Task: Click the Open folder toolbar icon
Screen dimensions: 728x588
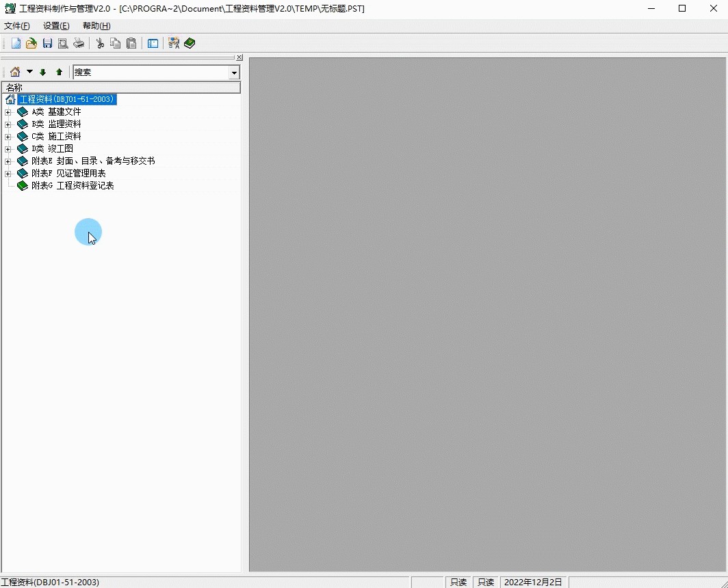Action: (x=31, y=44)
